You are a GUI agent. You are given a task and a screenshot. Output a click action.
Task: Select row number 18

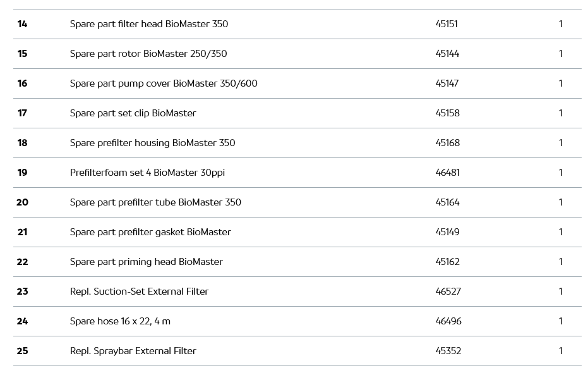tap(23, 143)
